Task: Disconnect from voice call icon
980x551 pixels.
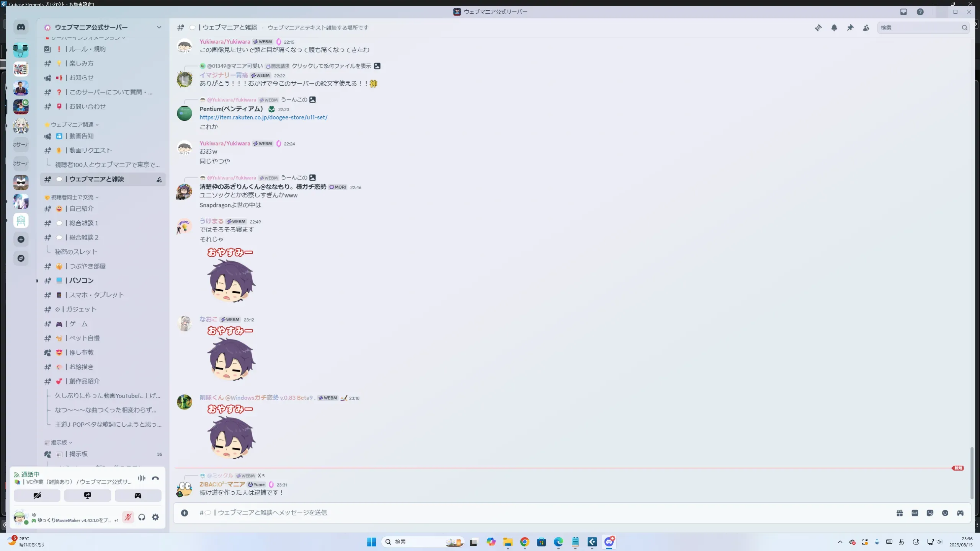Action: tap(155, 478)
